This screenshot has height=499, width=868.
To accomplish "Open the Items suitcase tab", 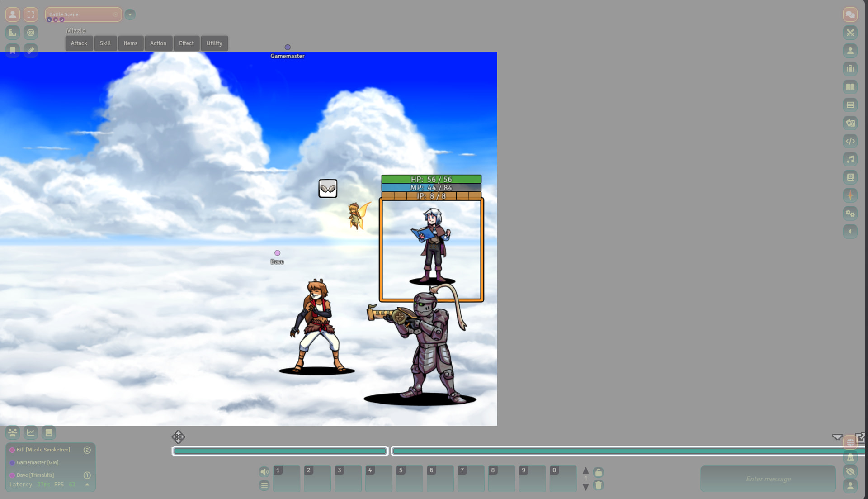I will coord(850,69).
